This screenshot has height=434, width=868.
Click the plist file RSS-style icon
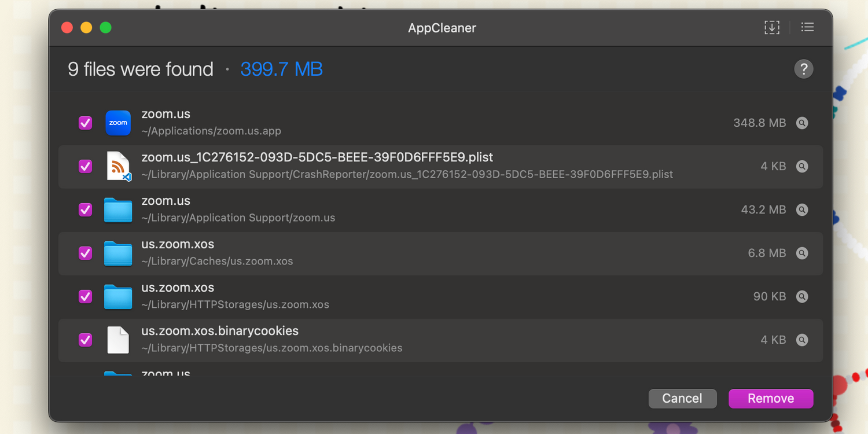point(119,166)
